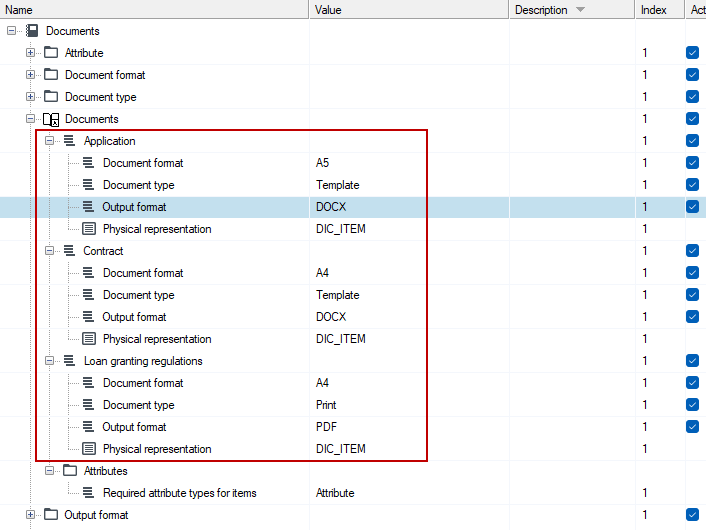706x530 pixels.
Task: Click Document format icon under Application
Action: click(88, 163)
